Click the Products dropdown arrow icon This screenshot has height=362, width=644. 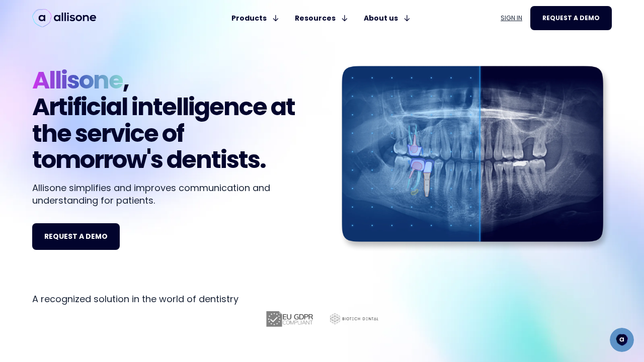pos(275,18)
